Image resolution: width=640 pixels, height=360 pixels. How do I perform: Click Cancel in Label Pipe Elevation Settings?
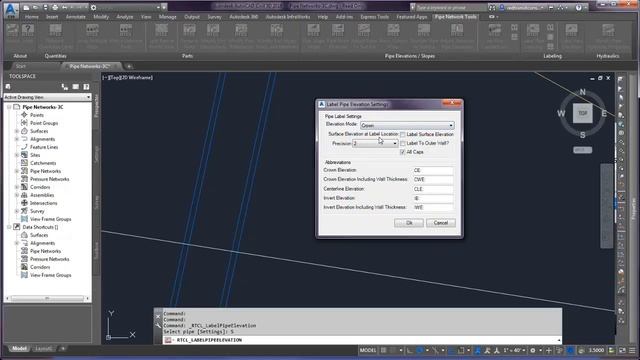pyautogui.click(x=441, y=223)
